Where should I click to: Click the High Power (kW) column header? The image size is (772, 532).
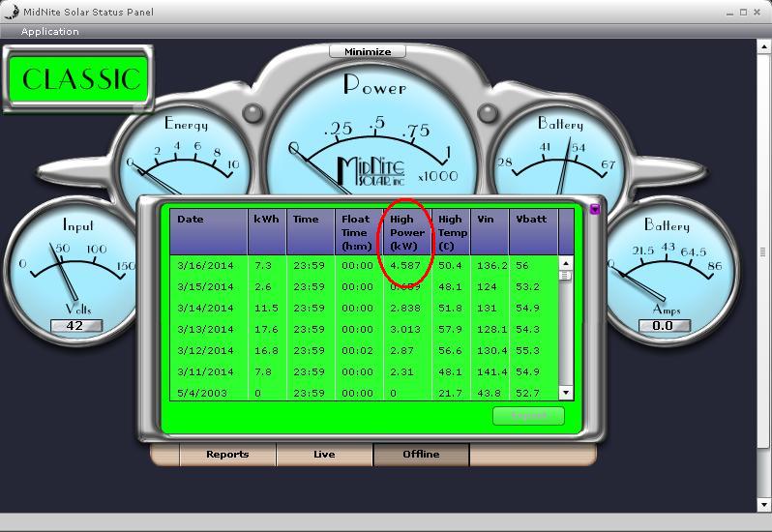point(407,232)
